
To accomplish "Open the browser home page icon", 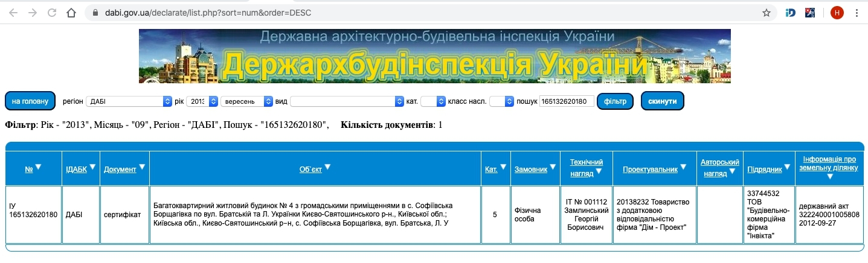I will (x=71, y=12).
